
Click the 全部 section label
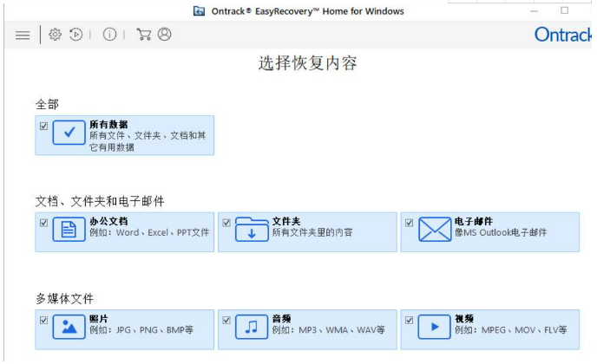point(47,104)
